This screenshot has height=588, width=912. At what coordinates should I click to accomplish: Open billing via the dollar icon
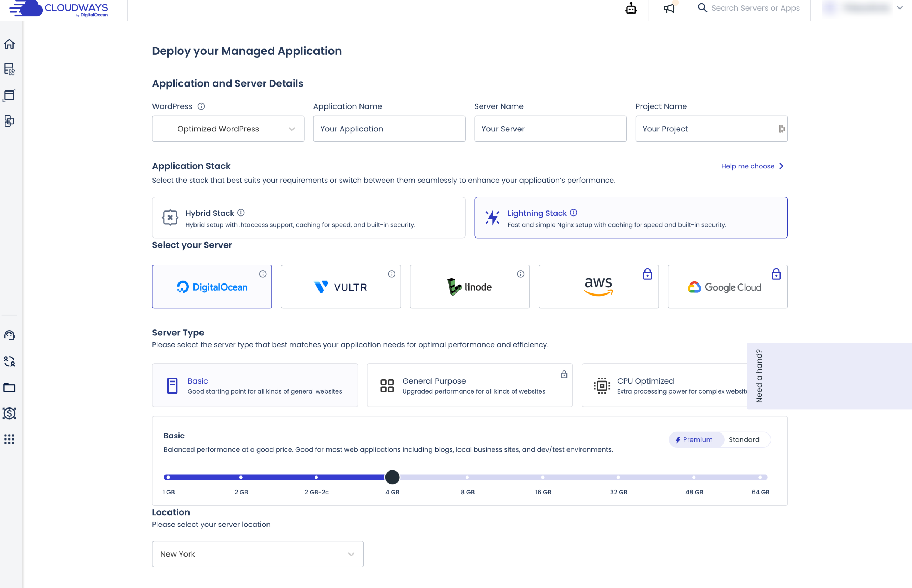pyautogui.click(x=9, y=413)
